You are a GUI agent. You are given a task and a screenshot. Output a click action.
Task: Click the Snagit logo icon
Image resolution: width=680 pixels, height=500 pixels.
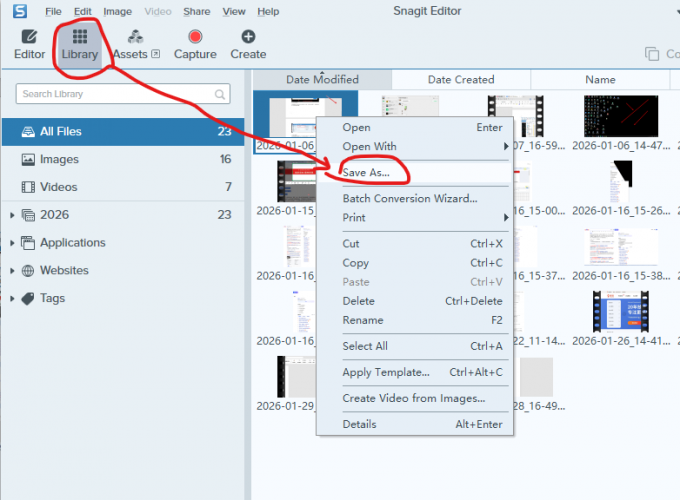click(x=20, y=11)
